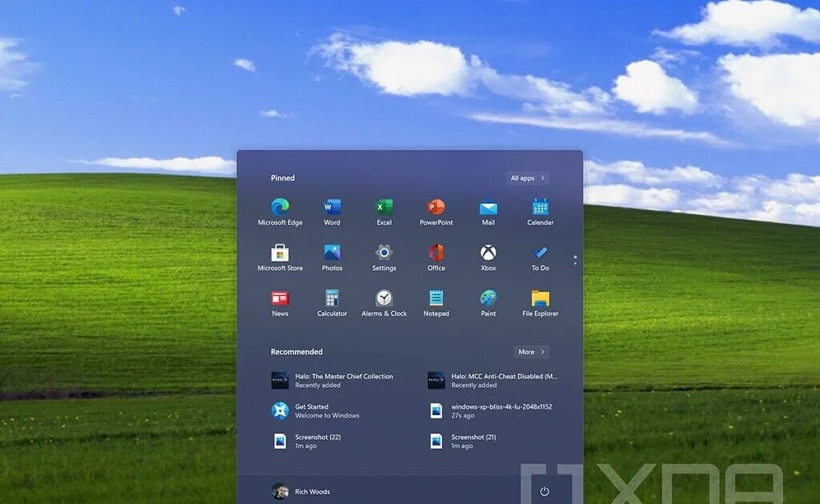Launch Notepad
This screenshot has height=504, width=820.
436,299
